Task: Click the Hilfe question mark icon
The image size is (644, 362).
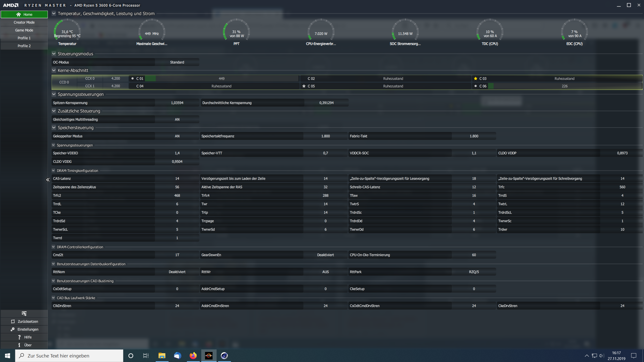Action: 19,337
